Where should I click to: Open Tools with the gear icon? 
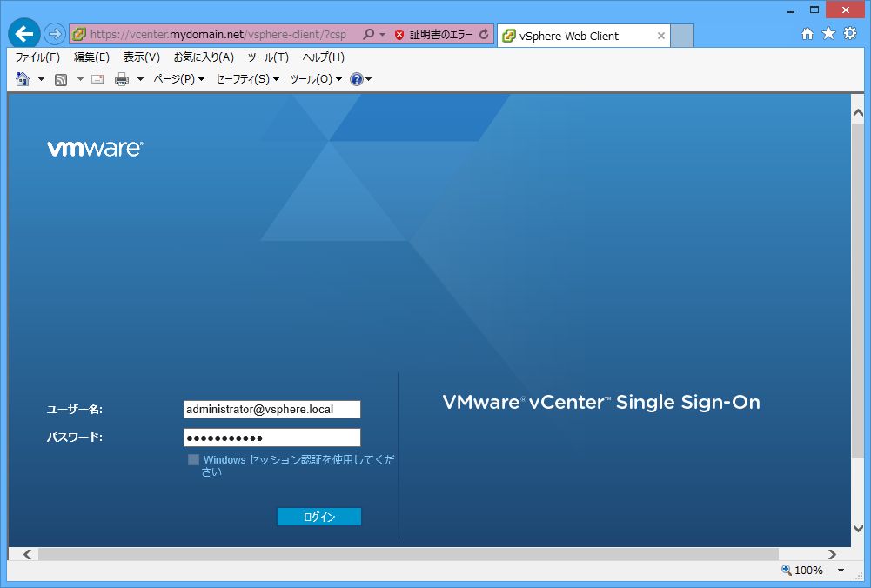coord(850,34)
